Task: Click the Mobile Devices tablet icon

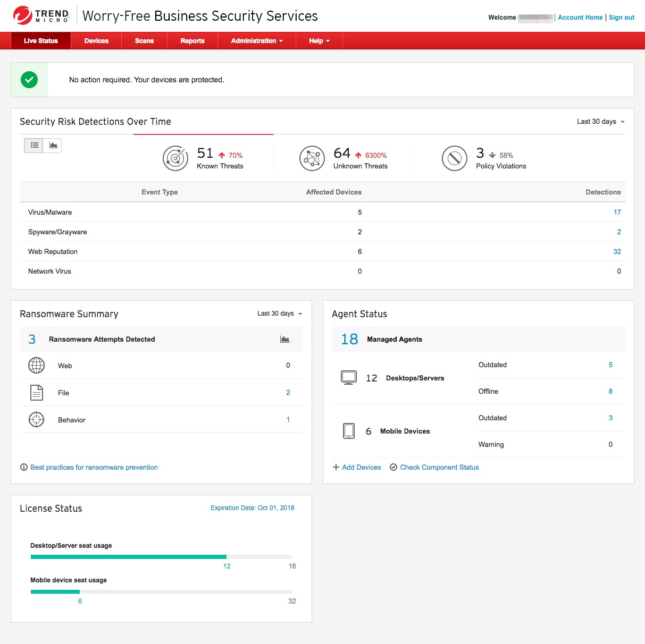Action: coord(349,431)
